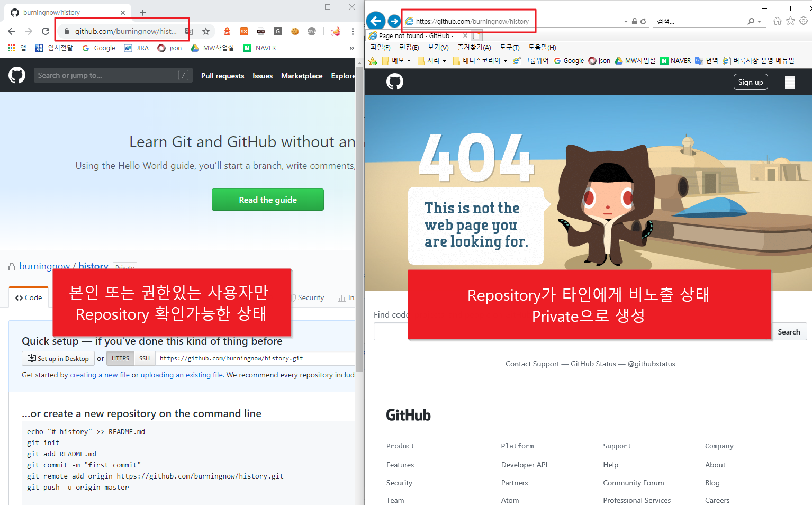Viewport: 812px width, 505px height.
Task: Click the Sign up button on the 404 page
Action: coord(751,82)
